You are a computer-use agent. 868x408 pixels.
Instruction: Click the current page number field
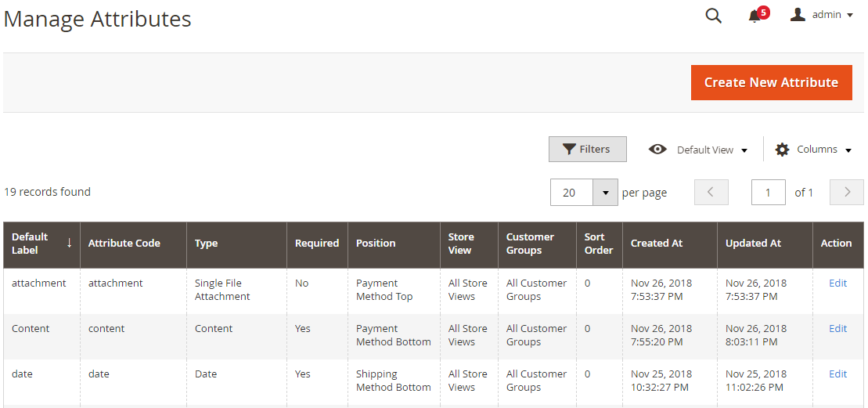point(768,193)
